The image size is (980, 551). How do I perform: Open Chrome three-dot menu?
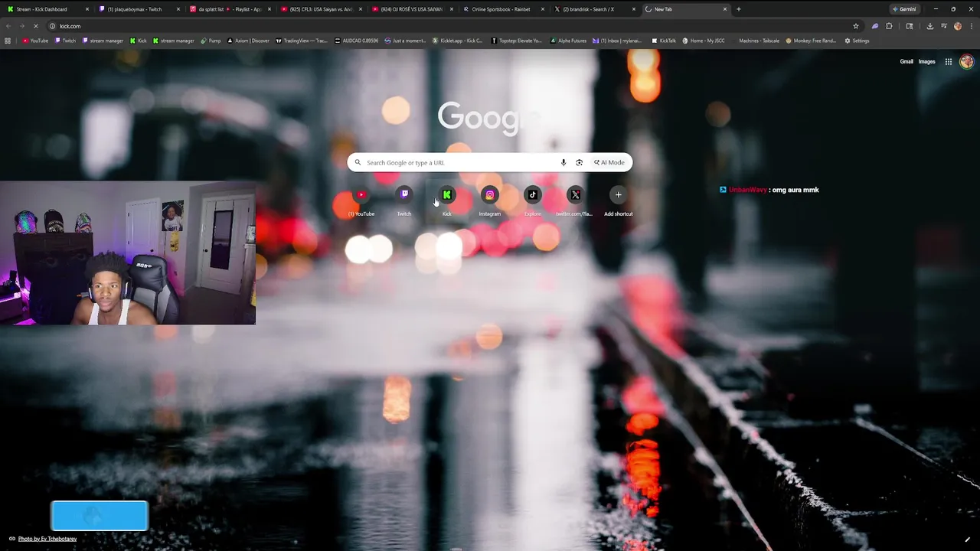(x=971, y=26)
